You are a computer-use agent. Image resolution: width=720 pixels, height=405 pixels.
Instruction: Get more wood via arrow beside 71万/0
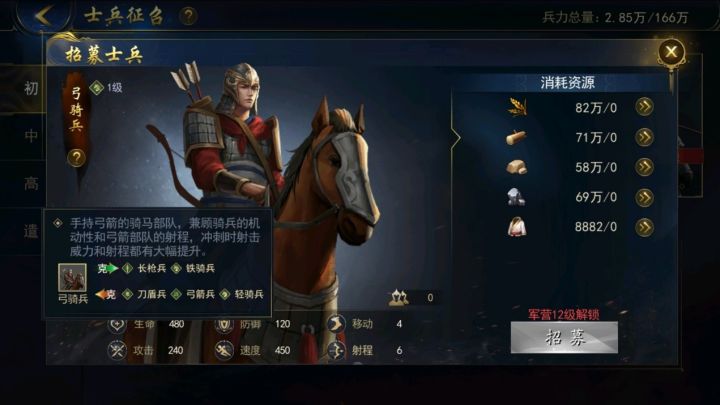tap(644, 137)
